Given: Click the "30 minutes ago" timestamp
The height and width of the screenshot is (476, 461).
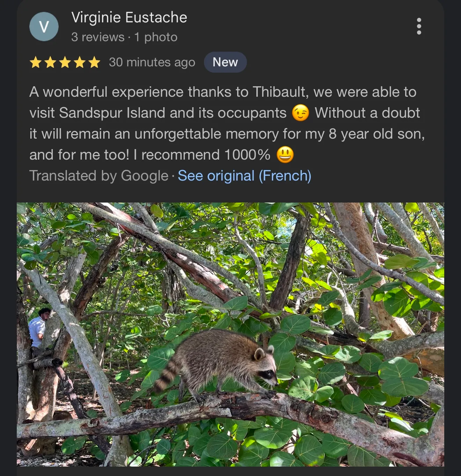Looking at the screenshot, I should (152, 62).
